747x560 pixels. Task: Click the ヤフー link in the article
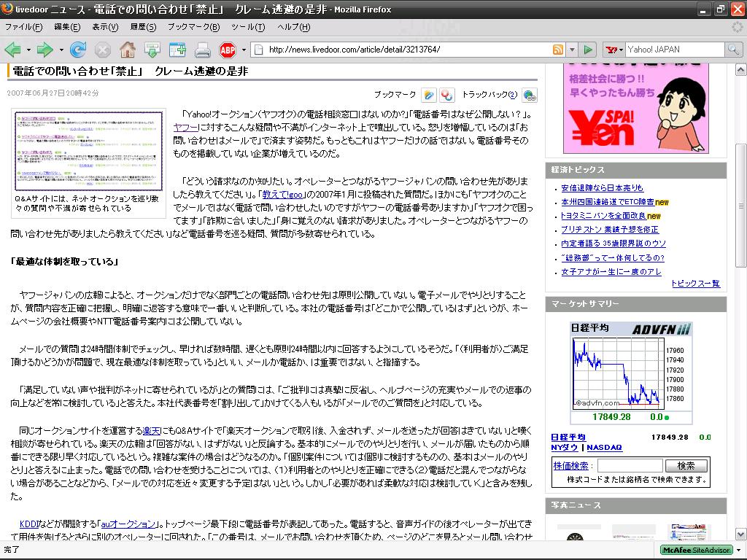pos(186,128)
